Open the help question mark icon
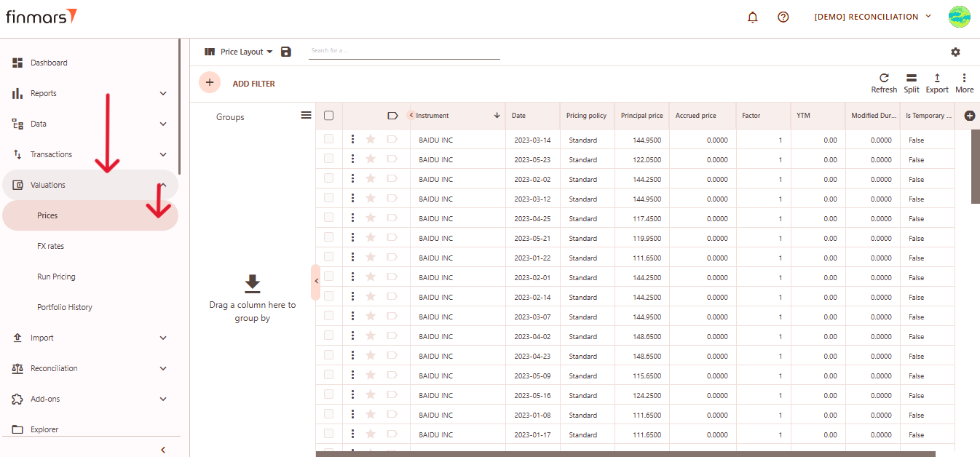The height and width of the screenshot is (457, 980). pos(783,17)
